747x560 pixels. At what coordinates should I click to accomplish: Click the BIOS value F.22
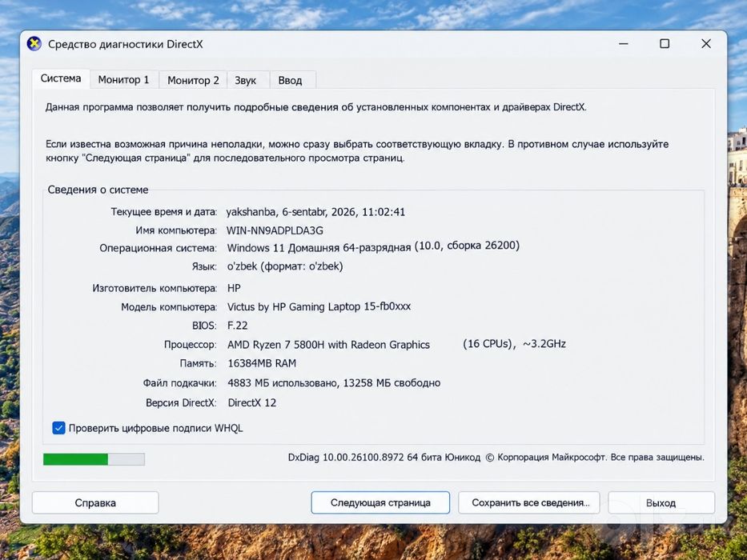(x=237, y=326)
